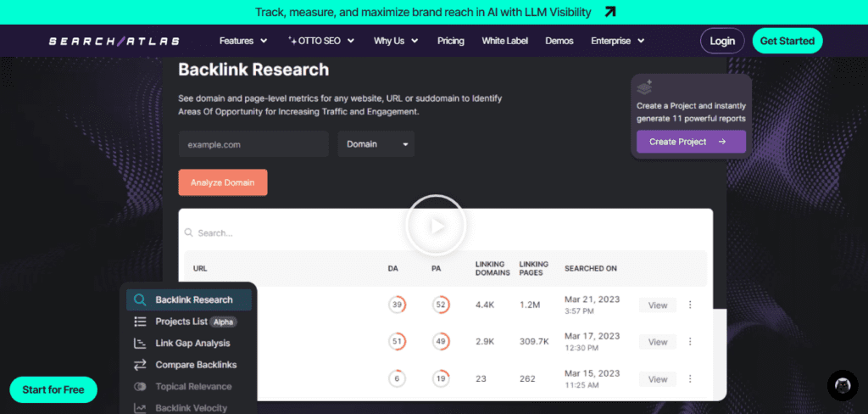Image resolution: width=868 pixels, height=414 pixels.
Task: Focus the example.com domain input
Action: point(253,144)
